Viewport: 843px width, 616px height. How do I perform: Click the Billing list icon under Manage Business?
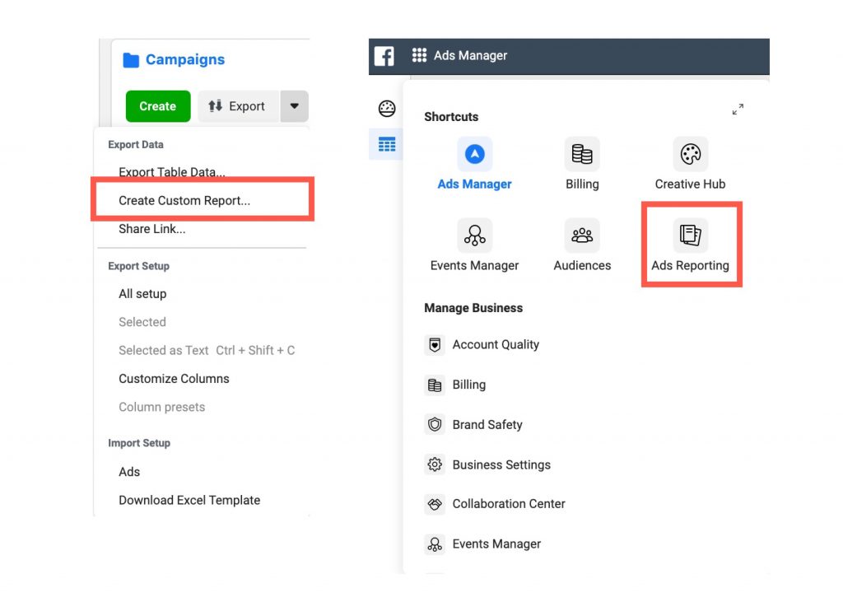(435, 385)
